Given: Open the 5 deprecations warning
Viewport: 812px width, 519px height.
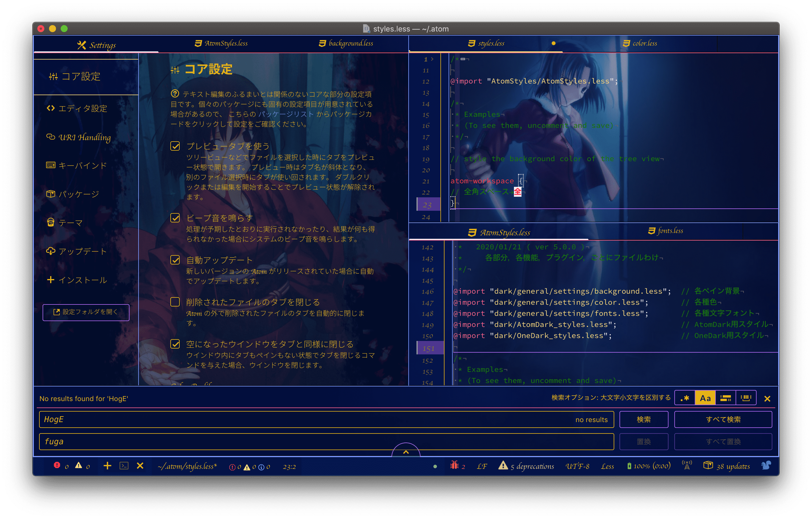Looking at the screenshot, I should [x=526, y=466].
